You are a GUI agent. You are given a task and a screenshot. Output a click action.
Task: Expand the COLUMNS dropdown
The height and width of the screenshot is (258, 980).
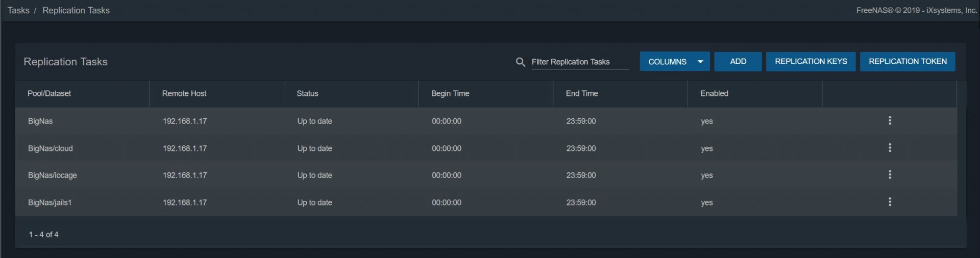[x=674, y=62]
